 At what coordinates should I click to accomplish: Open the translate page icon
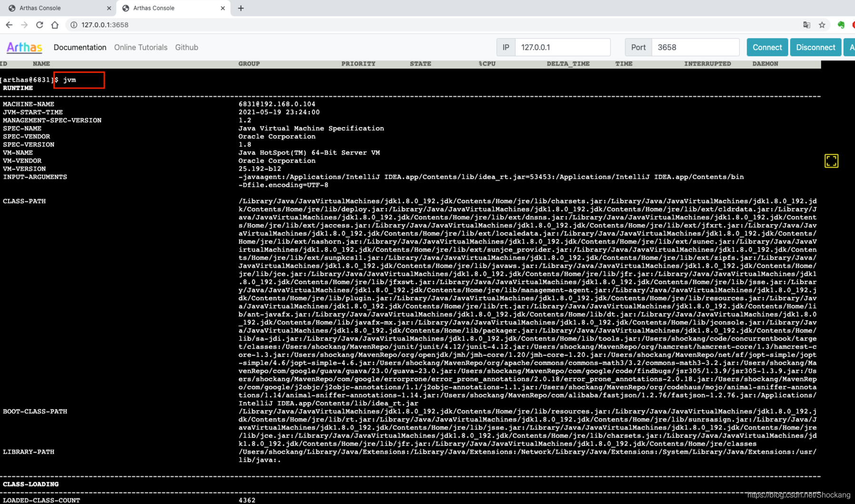coord(806,25)
